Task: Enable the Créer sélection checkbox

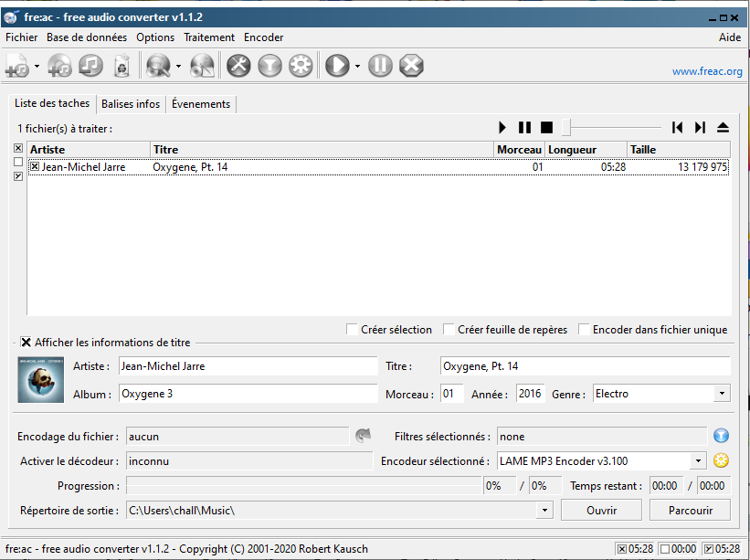Action: point(353,330)
